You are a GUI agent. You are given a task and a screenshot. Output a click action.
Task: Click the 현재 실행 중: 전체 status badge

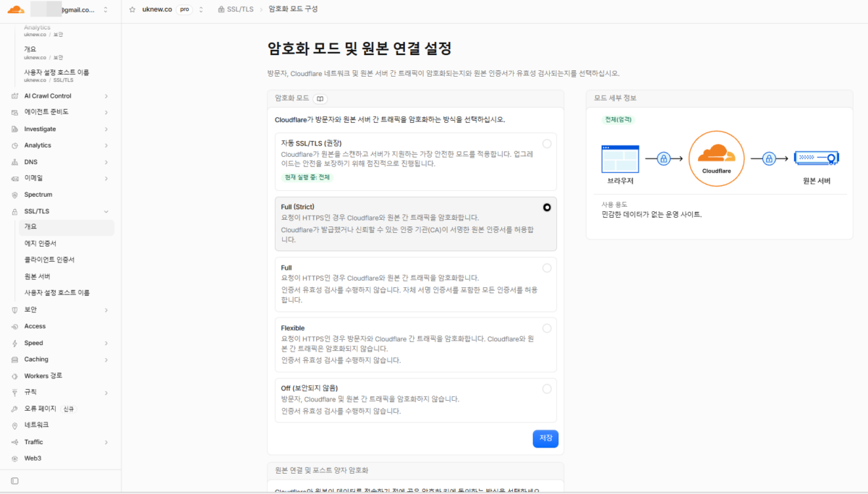(306, 177)
